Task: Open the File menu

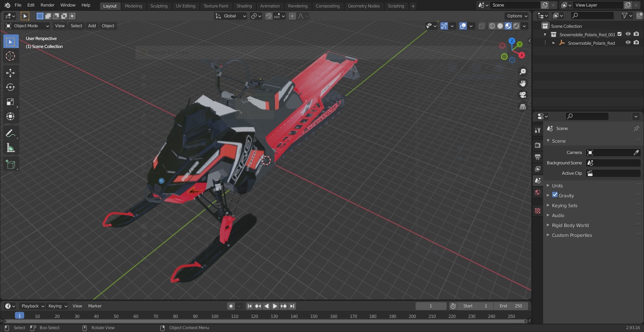Action: [x=18, y=5]
